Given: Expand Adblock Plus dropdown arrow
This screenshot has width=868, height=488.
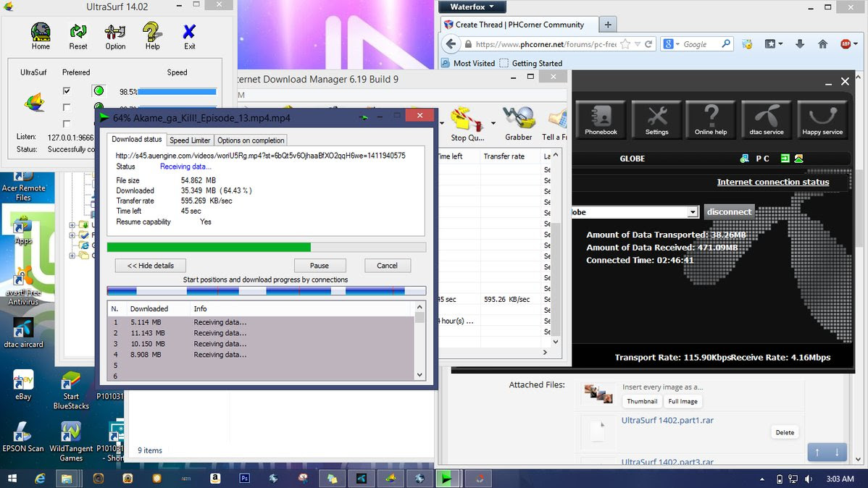Looking at the screenshot, I should pos(855,44).
